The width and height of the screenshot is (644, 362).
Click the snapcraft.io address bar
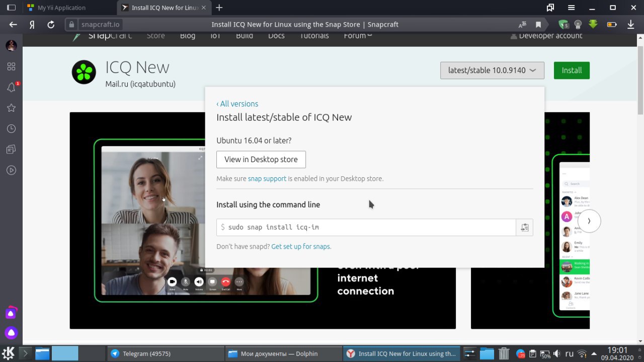coord(101,24)
